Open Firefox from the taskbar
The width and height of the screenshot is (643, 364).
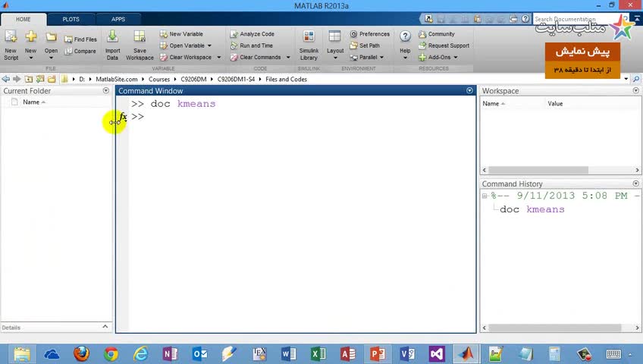click(x=81, y=353)
